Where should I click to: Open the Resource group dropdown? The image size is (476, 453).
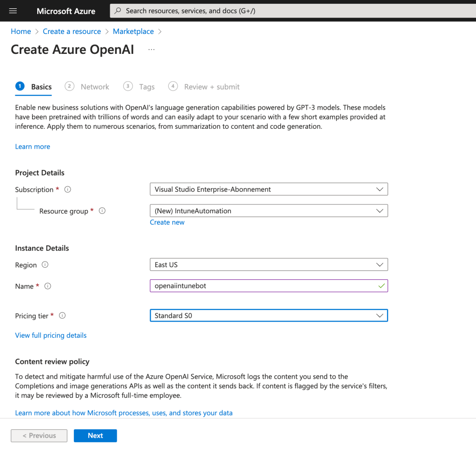point(269,211)
